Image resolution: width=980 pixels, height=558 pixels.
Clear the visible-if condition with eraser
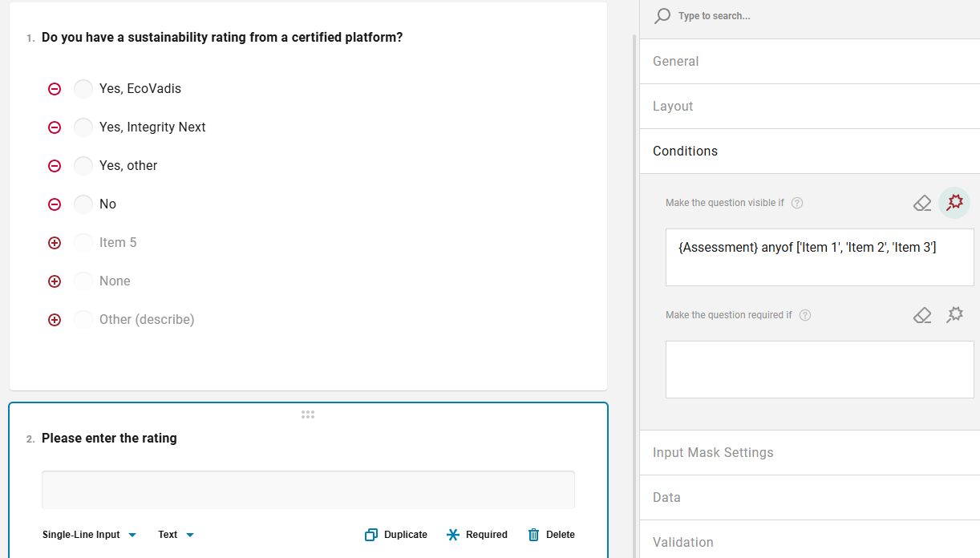point(922,203)
